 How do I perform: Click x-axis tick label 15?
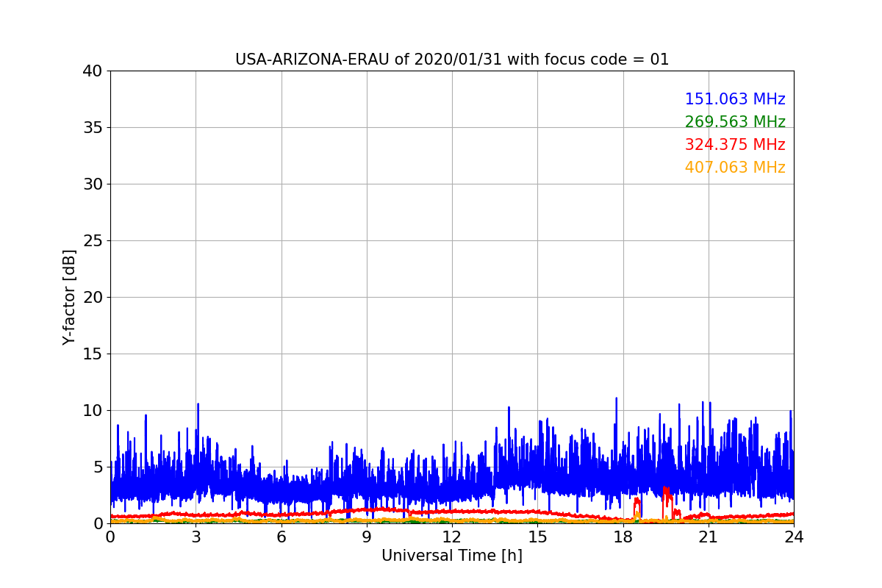pos(537,537)
